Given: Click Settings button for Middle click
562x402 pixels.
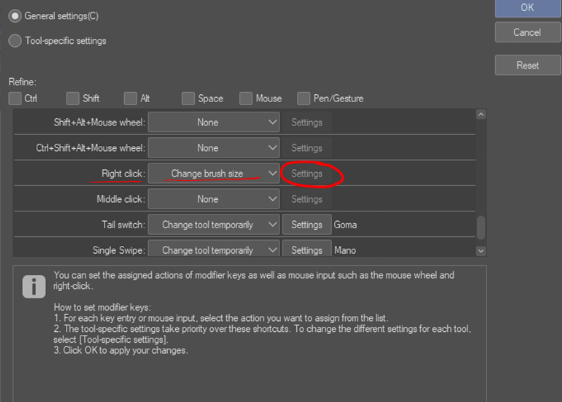Looking at the screenshot, I should click(x=307, y=199).
